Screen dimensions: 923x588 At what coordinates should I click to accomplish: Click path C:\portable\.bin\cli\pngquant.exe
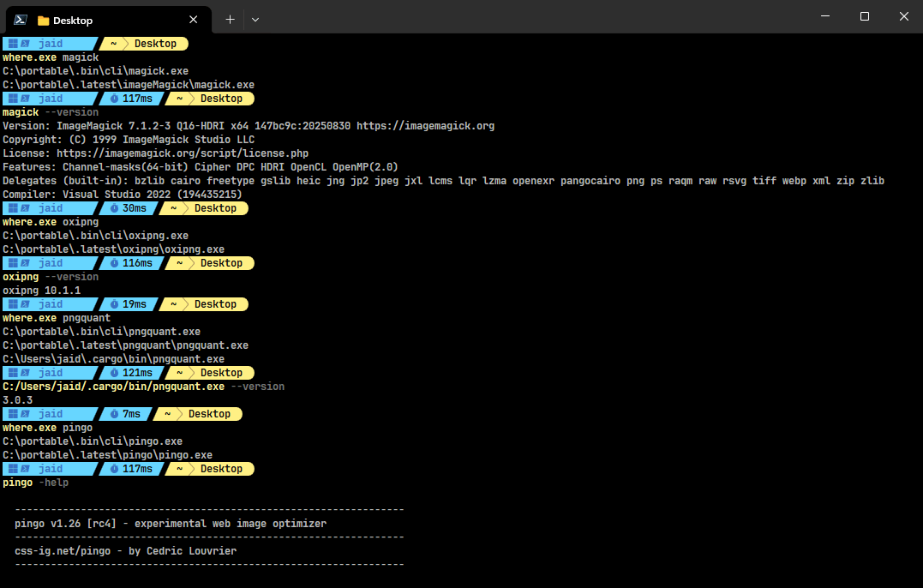[x=101, y=332]
